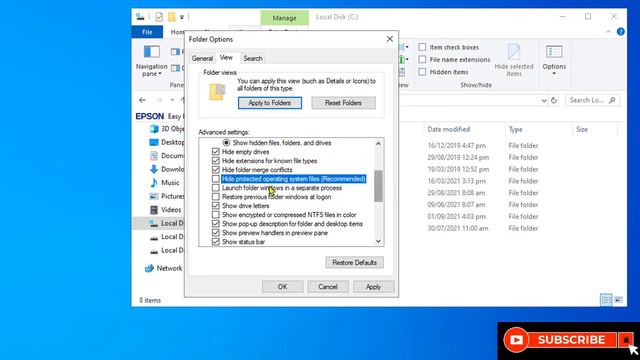The image size is (640, 360).
Task: Switch to View tab in Folder Options
Action: [x=226, y=58]
